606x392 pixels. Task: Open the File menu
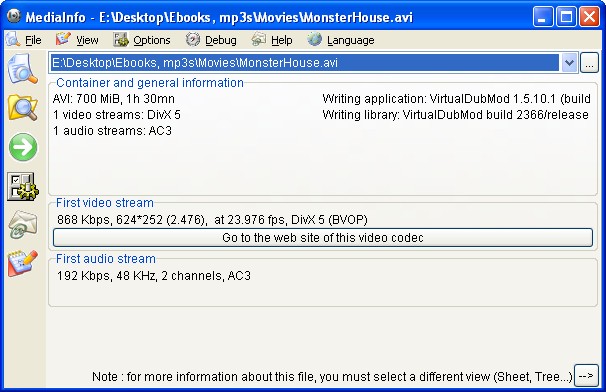pyautogui.click(x=33, y=40)
